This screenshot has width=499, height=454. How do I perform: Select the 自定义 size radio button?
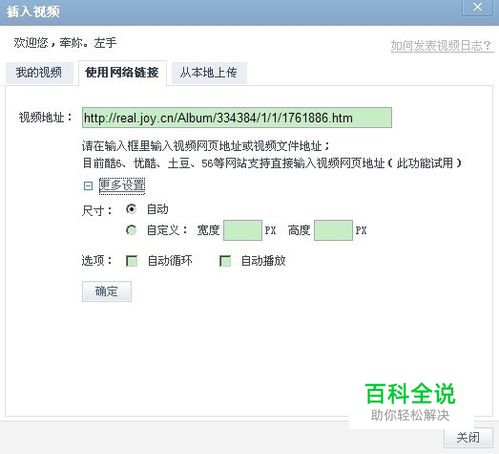131,230
